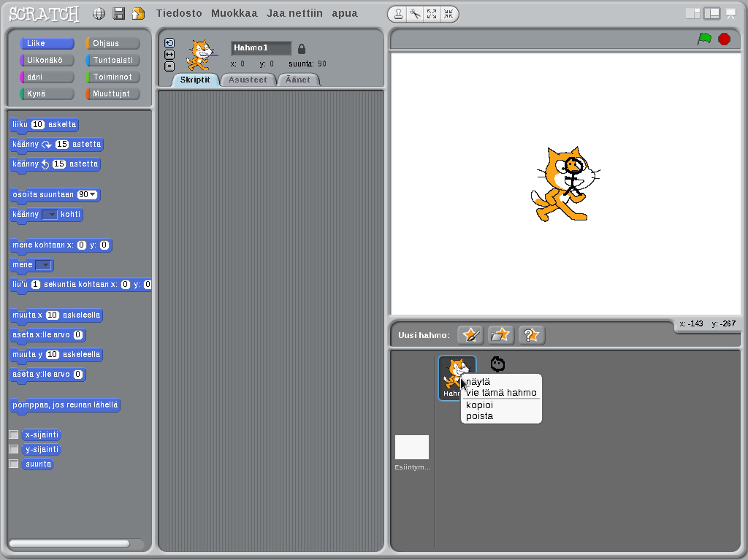Screen dimensions: 748x560
Task: Save project with floppy disk icon
Action: click(x=118, y=14)
